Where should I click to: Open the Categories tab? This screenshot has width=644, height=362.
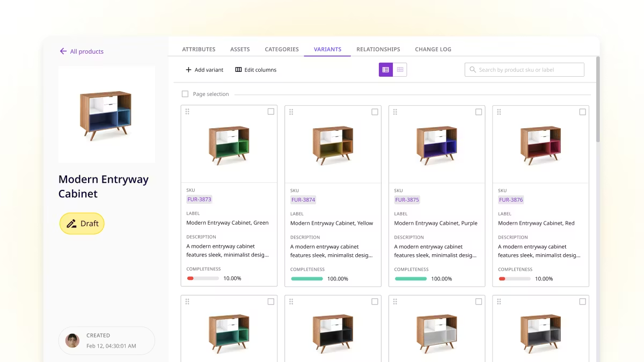(282, 49)
